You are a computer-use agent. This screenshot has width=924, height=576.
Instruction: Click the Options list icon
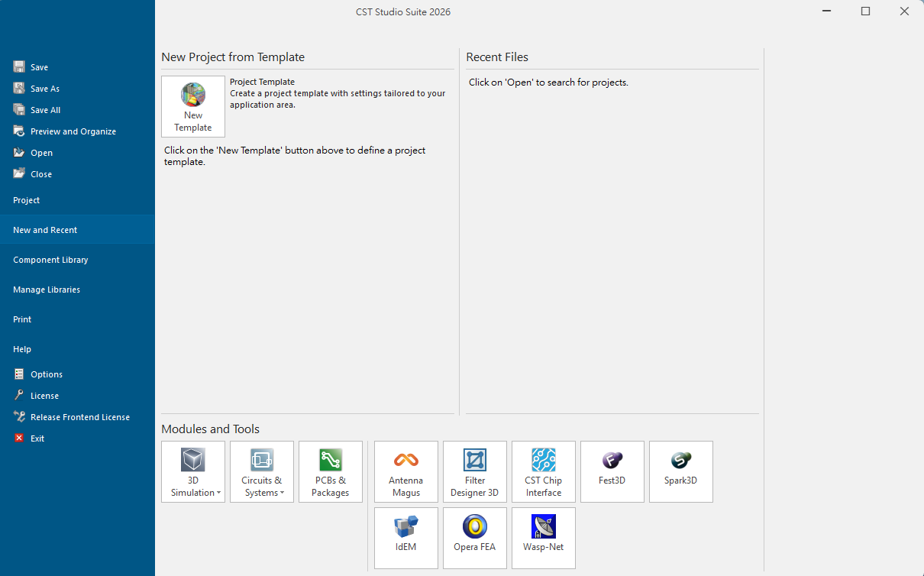[19, 374]
